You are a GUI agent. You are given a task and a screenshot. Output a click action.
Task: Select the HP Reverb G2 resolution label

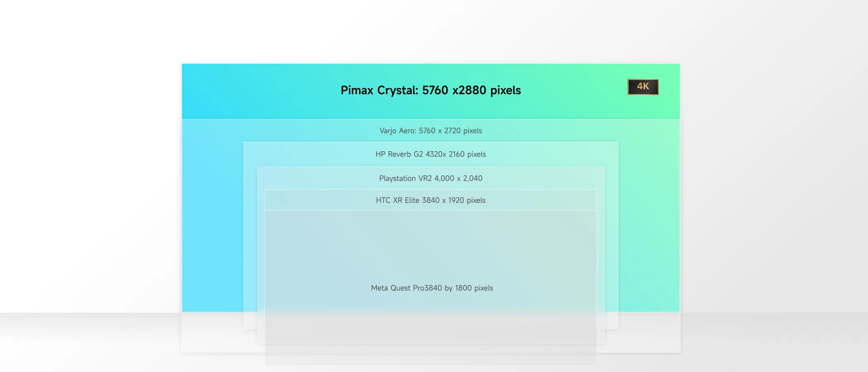coord(431,154)
